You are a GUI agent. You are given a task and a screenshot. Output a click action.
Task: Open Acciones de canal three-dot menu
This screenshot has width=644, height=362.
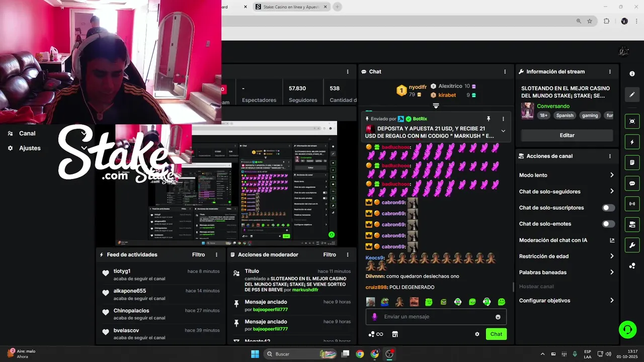(x=610, y=156)
